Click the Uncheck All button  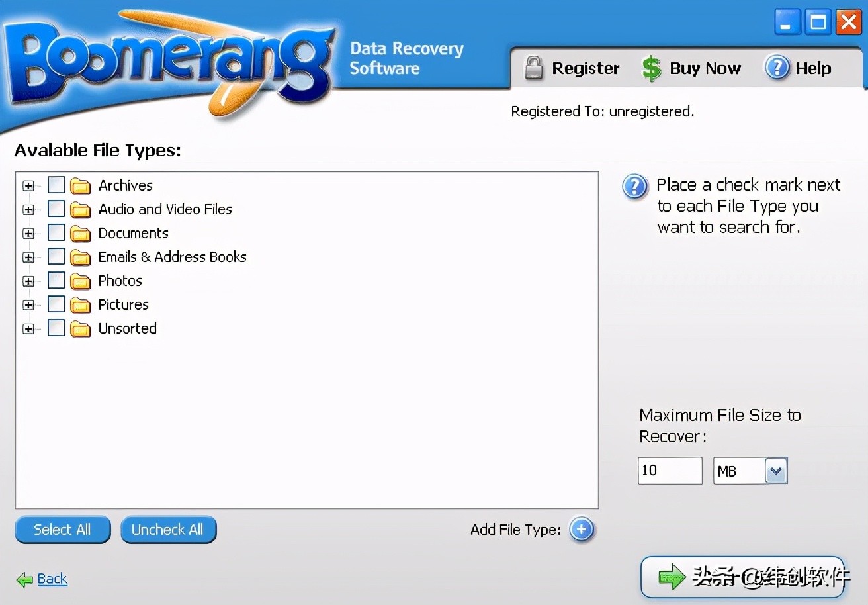pyautogui.click(x=168, y=530)
